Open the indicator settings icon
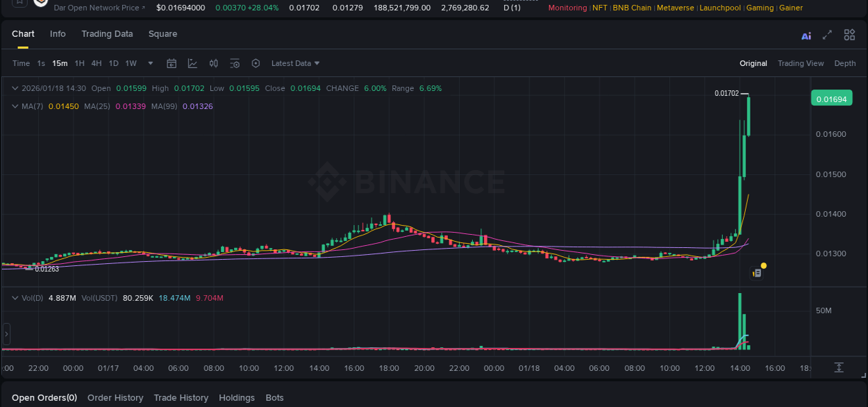This screenshot has width=868, height=407. pyautogui.click(x=235, y=63)
